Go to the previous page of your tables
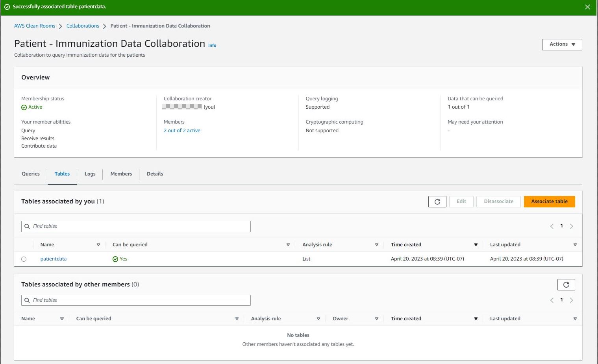This screenshot has height=364, width=598. click(552, 226)
